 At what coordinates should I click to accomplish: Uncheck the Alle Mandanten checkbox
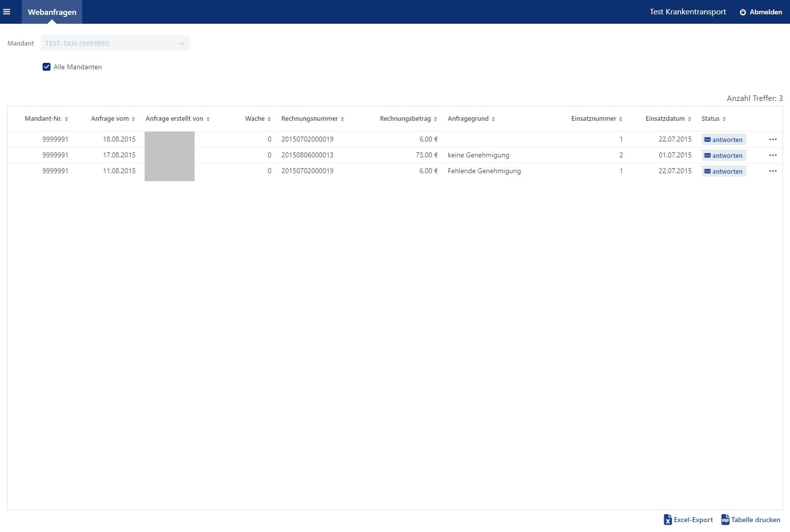click(x=47, y=67)
